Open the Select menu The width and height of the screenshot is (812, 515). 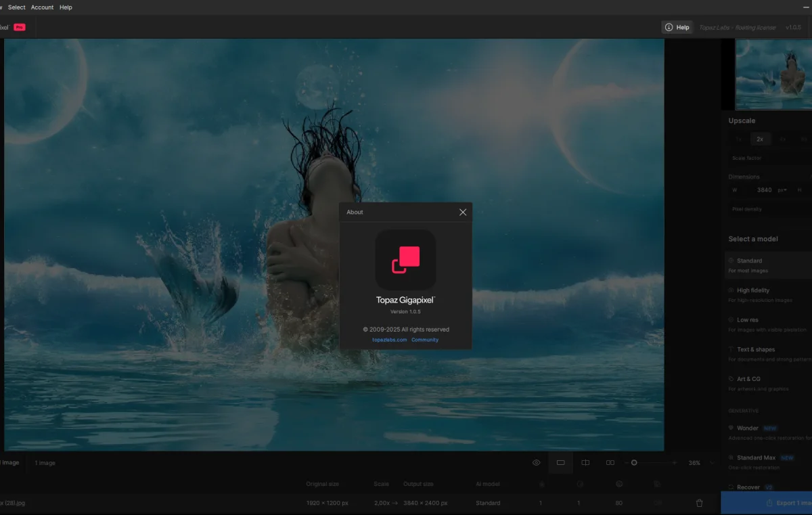(x=17, y=7)
